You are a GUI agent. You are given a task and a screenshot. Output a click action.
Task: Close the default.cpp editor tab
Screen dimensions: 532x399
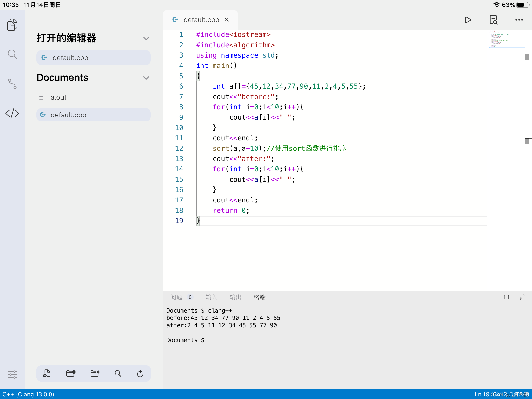(227, 20)
